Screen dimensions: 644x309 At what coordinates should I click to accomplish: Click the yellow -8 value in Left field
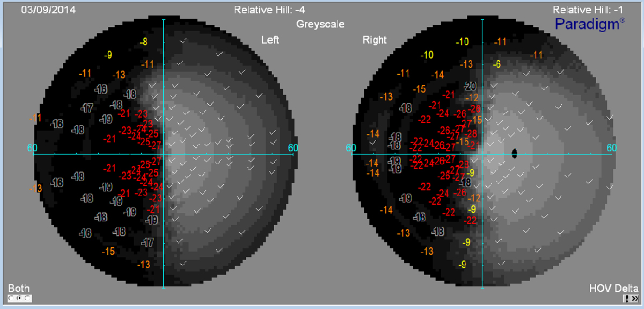143,42
